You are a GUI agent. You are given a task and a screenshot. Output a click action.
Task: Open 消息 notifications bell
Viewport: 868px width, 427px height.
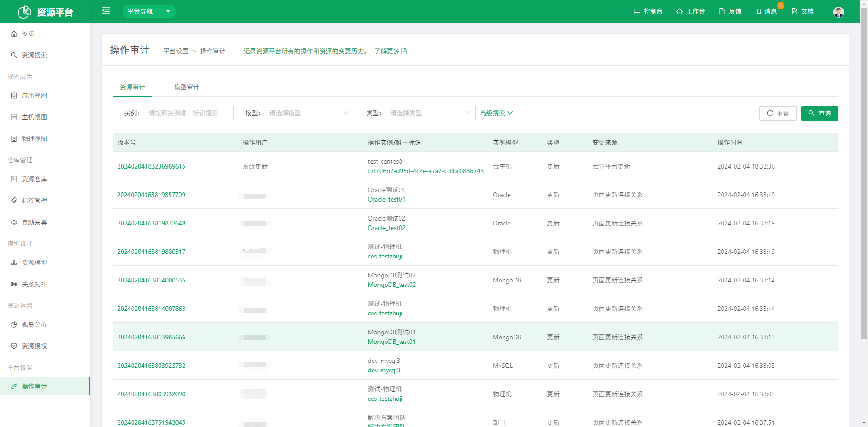(766, 11)
